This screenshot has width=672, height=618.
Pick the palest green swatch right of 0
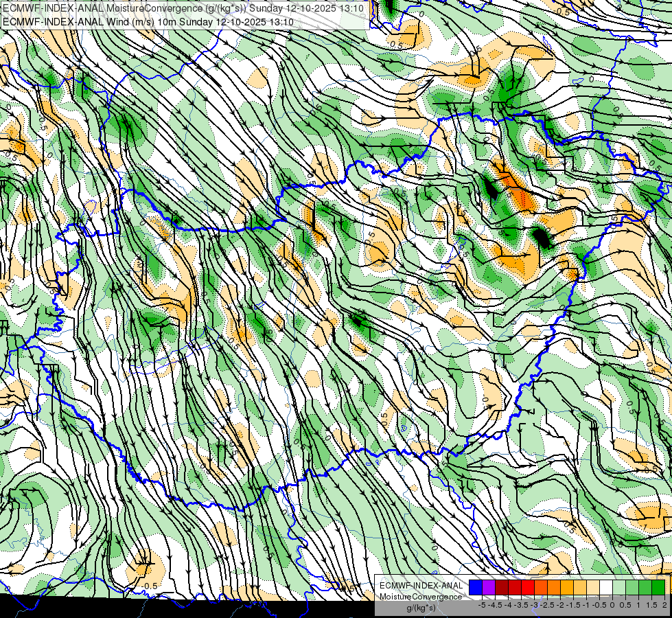pyautogui.click(x=619, y=588)
